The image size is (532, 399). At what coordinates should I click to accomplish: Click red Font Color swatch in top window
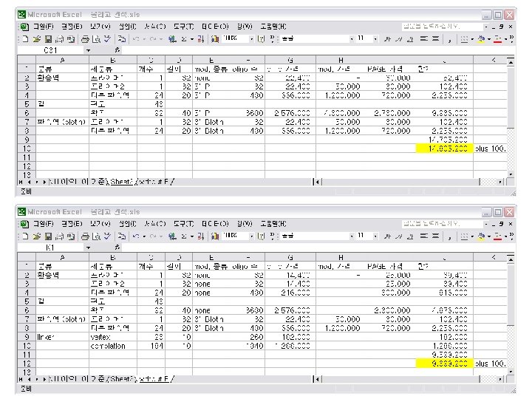click(x=498, y=39)
